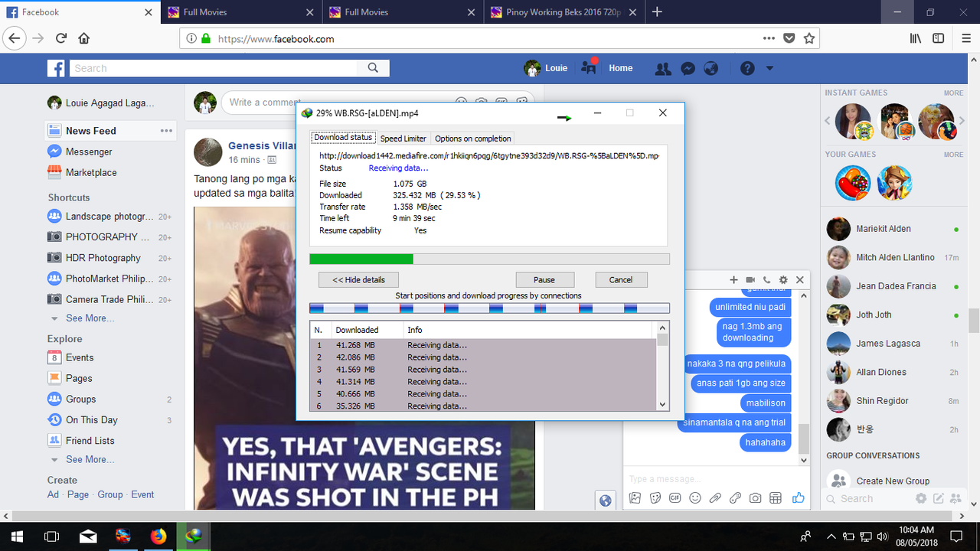Reload the page in Firefox
This screenshot has width=980, height=551.
pyautogui.click(x=60, y=38)
